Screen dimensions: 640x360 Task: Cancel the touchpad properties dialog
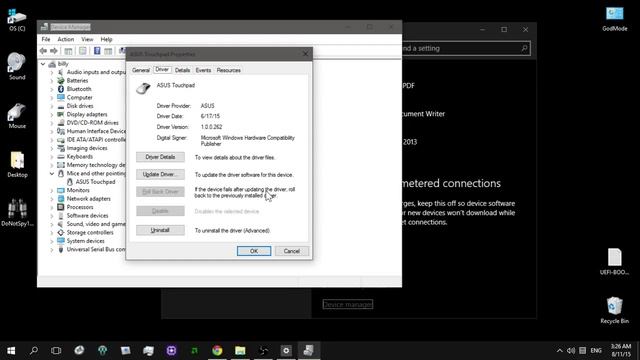(292, 251)
